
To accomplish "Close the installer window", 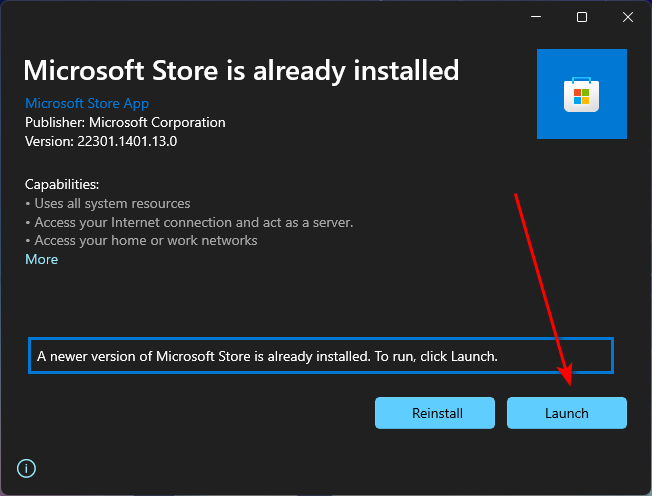I will [x=628, y=17].
